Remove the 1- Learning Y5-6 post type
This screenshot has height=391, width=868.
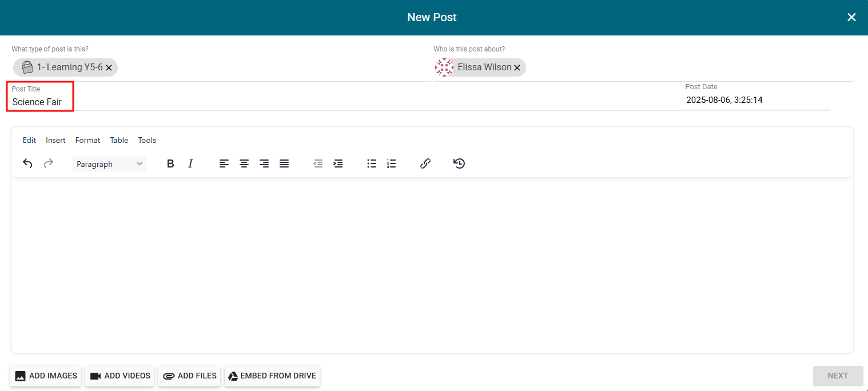click(109, 68)
